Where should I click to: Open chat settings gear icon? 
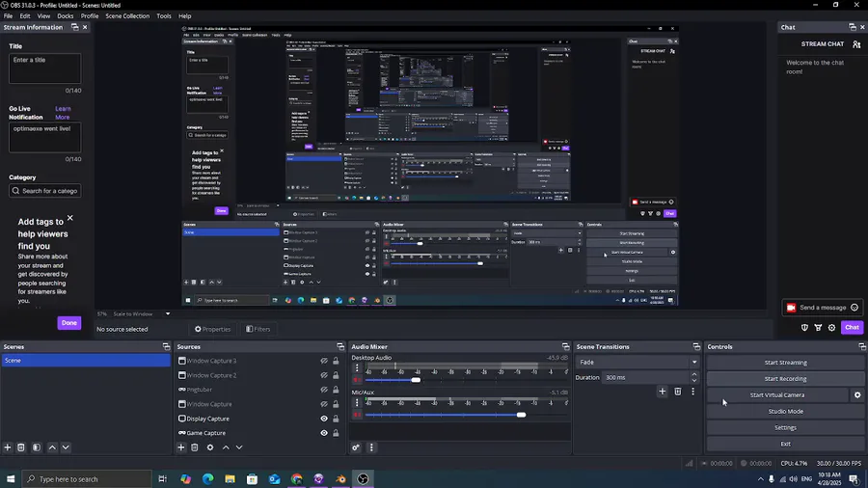831,328
